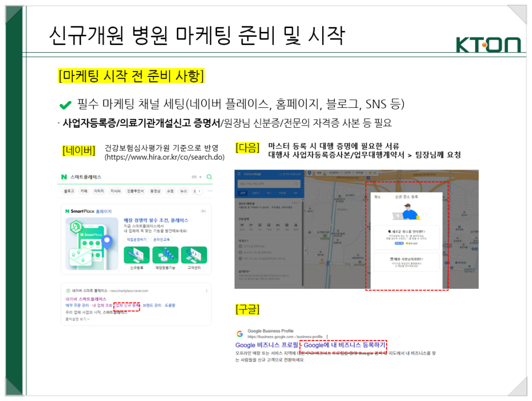The height and width of the screenshot is (401, 532).
Task: Click 취소 in the 신규 장소 등록 dialog
Action: click(377, 196)
